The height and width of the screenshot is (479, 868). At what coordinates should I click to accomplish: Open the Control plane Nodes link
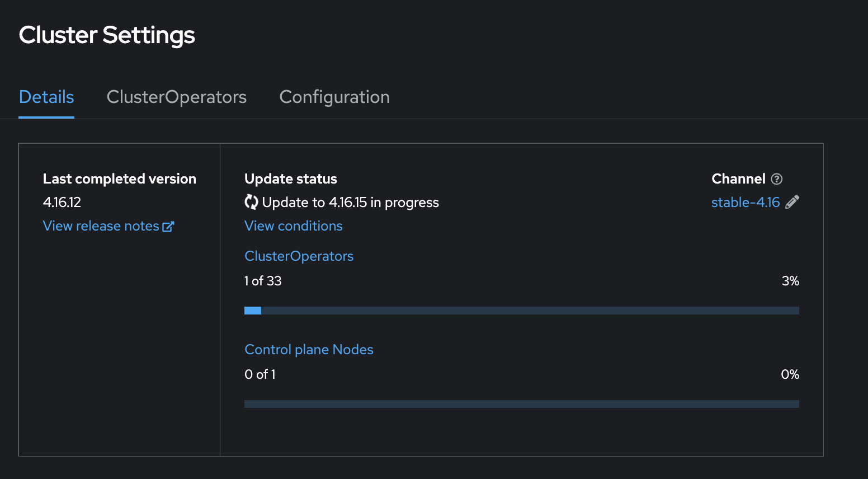point(309,350)
